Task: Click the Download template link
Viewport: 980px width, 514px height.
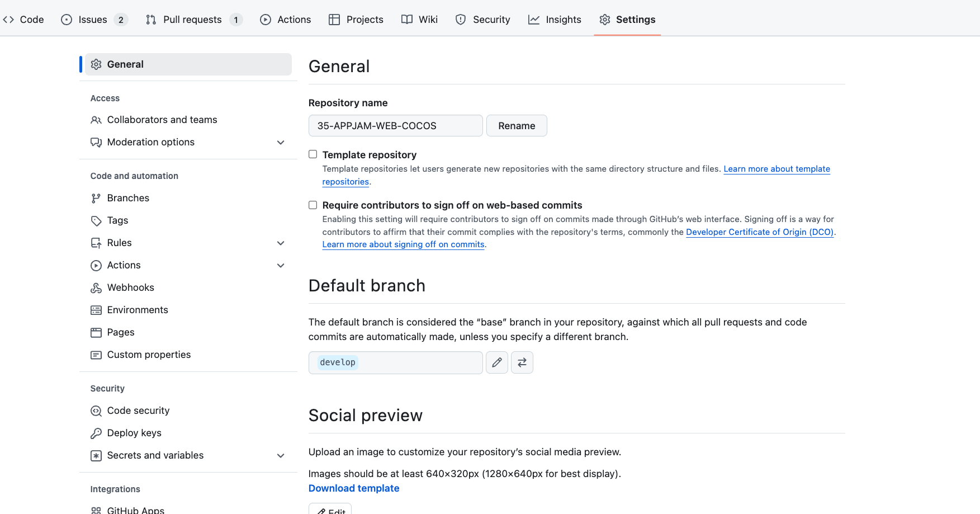Action: pyautogui.click(x=354, y=488)
